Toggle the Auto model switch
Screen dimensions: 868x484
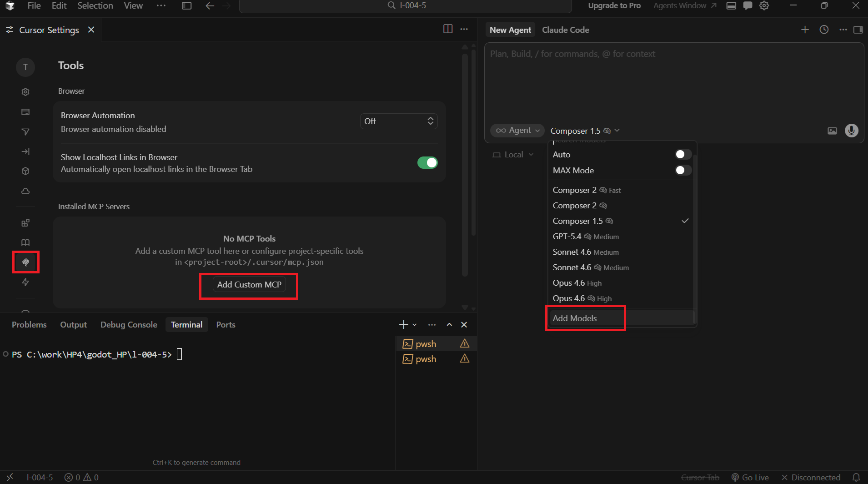click(683, 155)
